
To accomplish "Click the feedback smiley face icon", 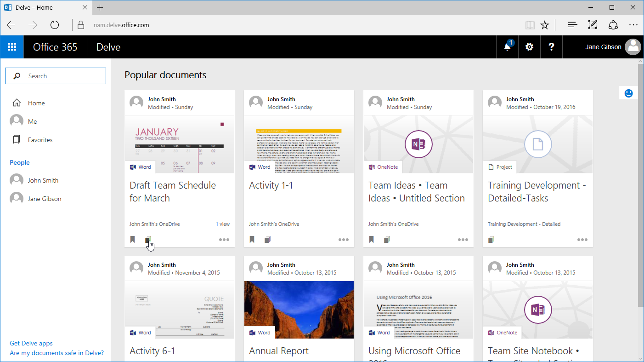I will pos(629,93).
